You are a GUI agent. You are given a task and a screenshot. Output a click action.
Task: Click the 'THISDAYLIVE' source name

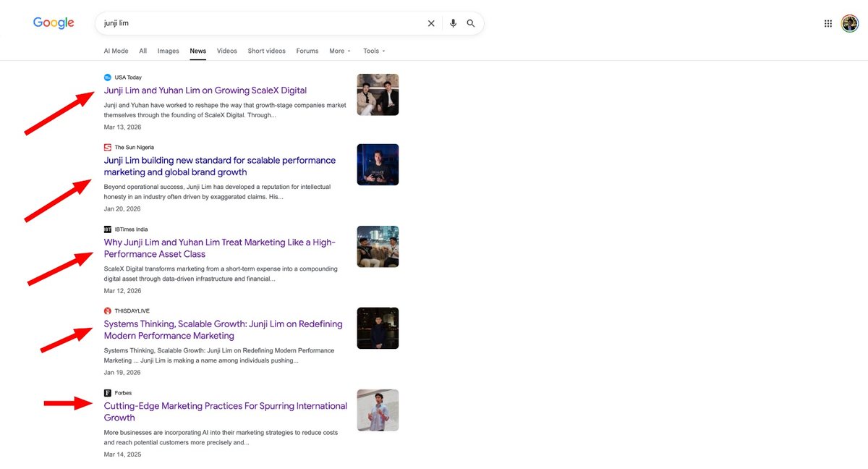click(x=132, y=311)
